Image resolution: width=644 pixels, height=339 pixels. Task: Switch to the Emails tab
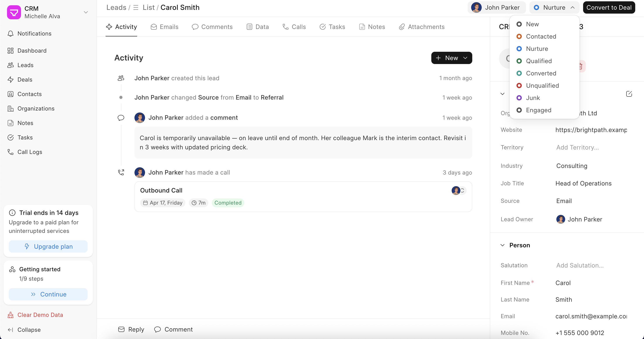[165, 27]
